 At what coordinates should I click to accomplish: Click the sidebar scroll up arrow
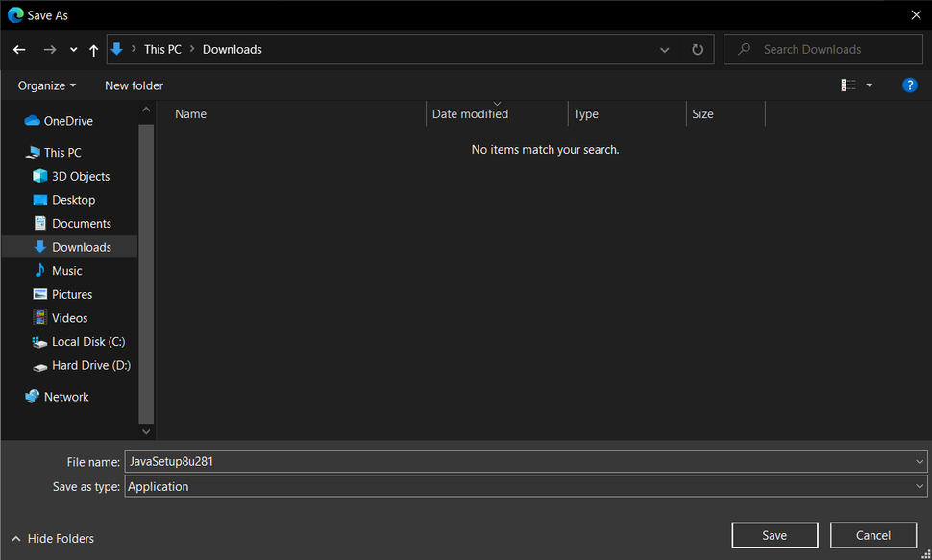[146, 110]
